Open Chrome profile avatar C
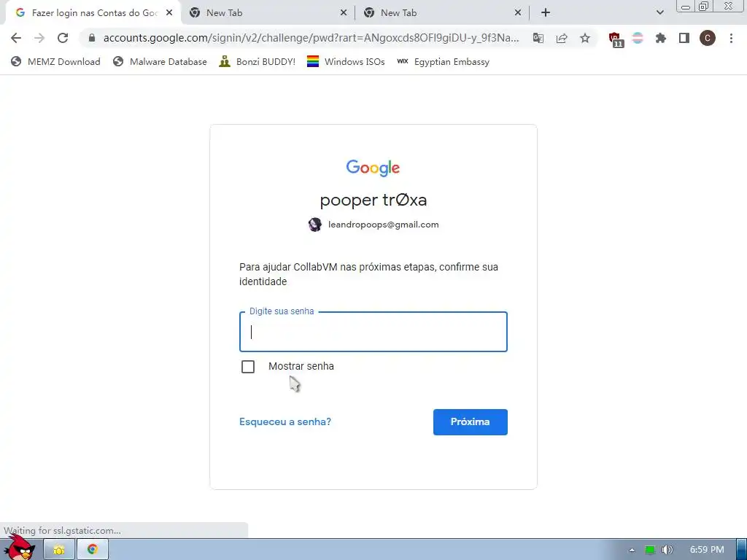This screenshot has height=560, width=747. click(x=708, y=38)
